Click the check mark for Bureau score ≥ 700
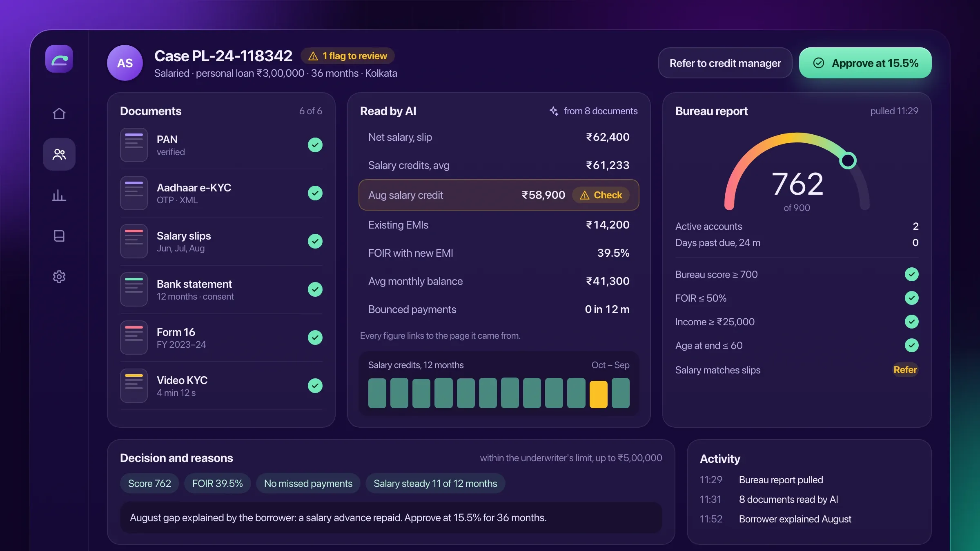 tap(911, 274)
